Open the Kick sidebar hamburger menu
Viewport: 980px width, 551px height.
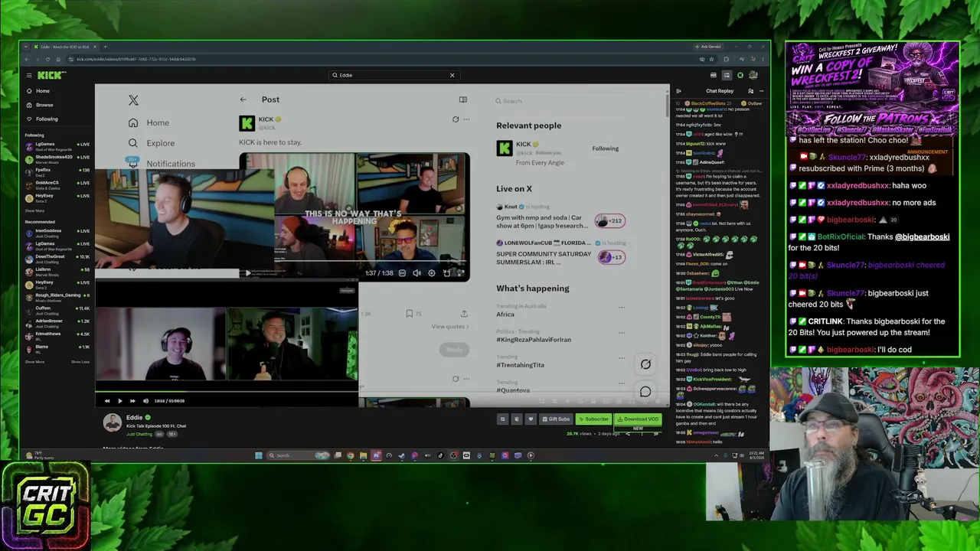click(29, 75)
